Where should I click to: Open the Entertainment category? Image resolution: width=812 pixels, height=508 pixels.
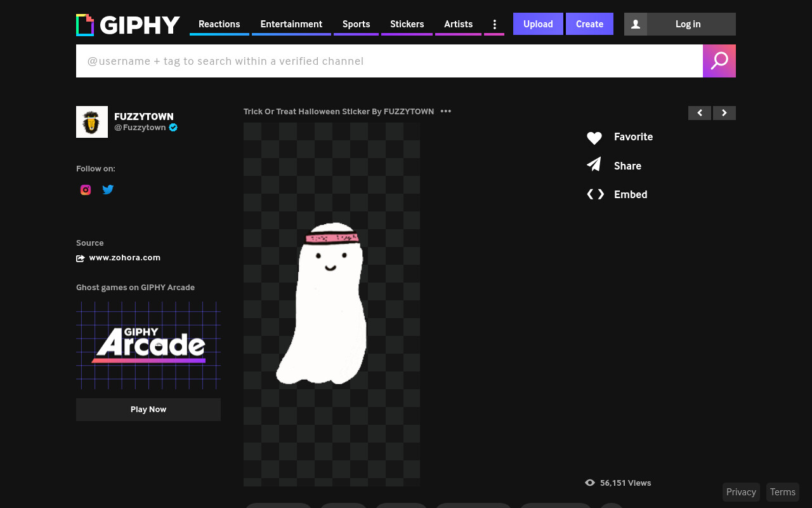click(x=291, y=24)
